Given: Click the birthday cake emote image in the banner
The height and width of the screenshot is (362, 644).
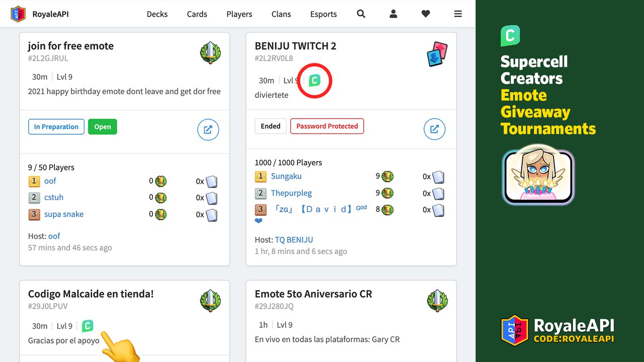Looking at the screenshot, I should point(538,174).
